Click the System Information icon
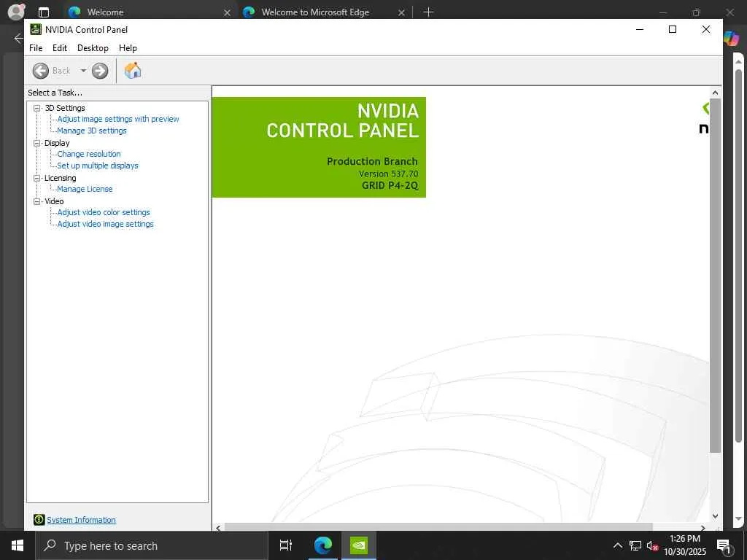This screenshot has height=560, width=747. coord(39,519)
